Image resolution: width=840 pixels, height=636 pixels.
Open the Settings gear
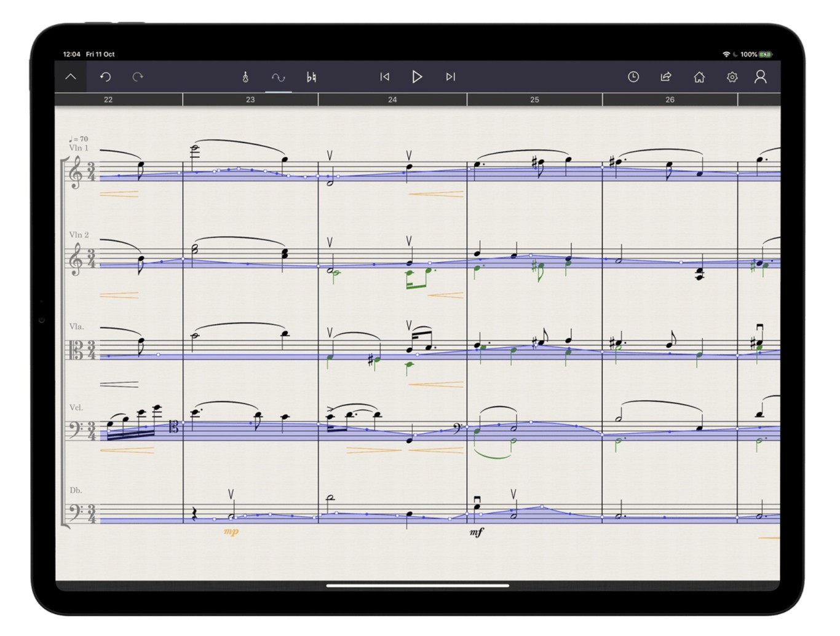coord(732,76)
